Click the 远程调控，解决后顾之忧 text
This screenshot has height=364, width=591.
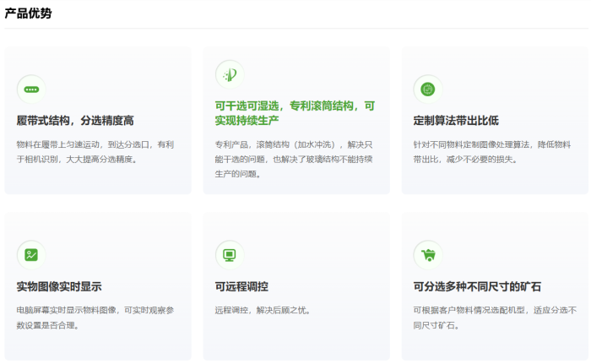pos(263,310)
